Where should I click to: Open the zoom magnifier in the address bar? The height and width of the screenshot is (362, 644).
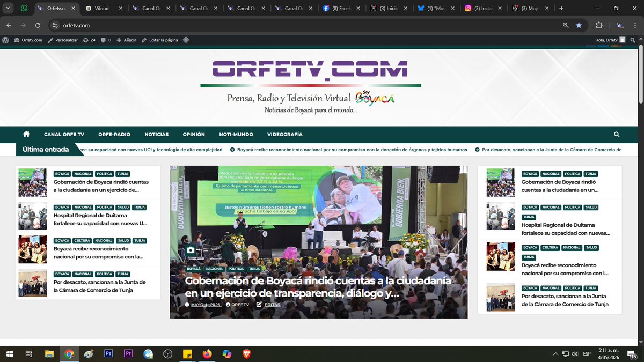click(566, 25)
